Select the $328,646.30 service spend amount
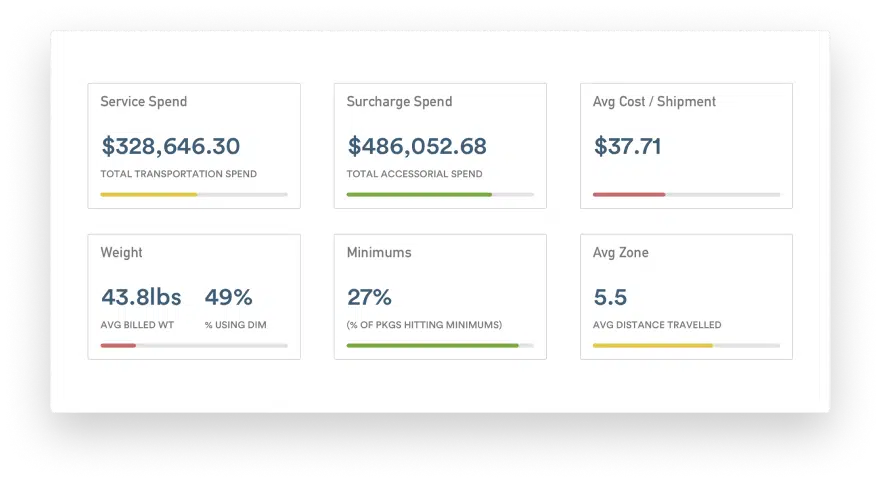The width and height of the screenshot is (880, 483). [x=170, y=146]
